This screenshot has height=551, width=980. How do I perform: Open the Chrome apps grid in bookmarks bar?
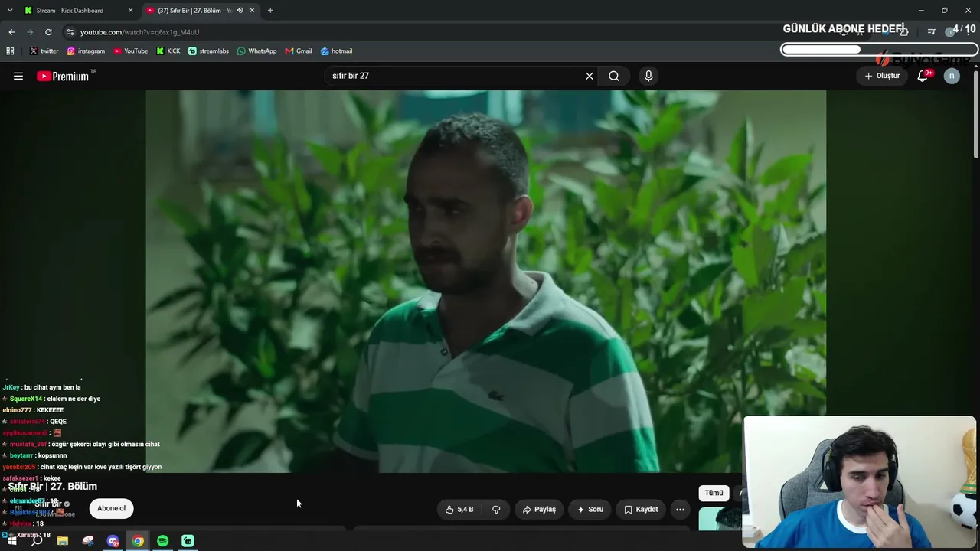(10, 51)
